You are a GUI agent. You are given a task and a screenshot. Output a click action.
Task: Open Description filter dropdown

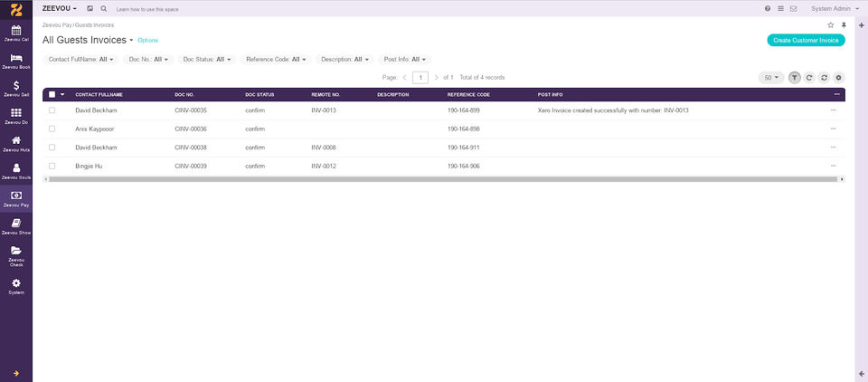coord(344,60)
